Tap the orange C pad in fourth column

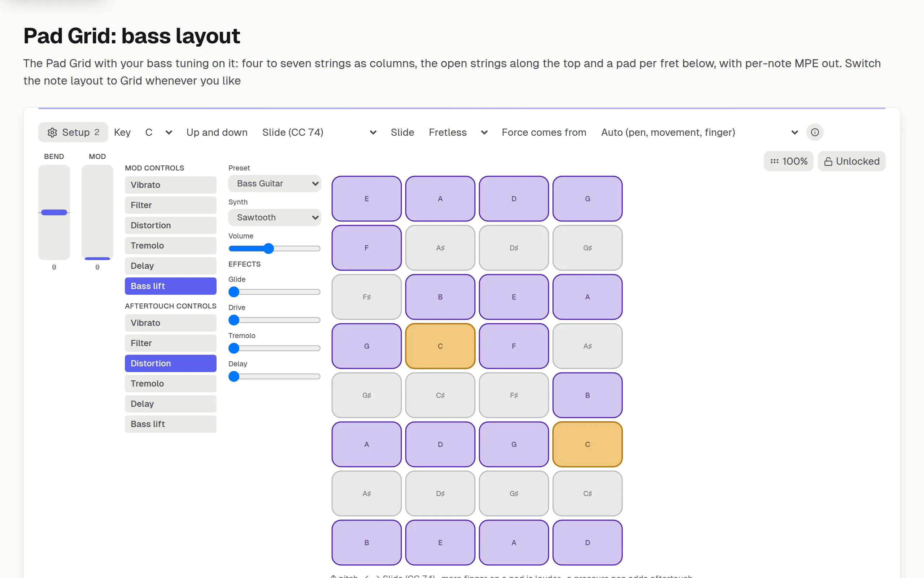tap(588, 445)
